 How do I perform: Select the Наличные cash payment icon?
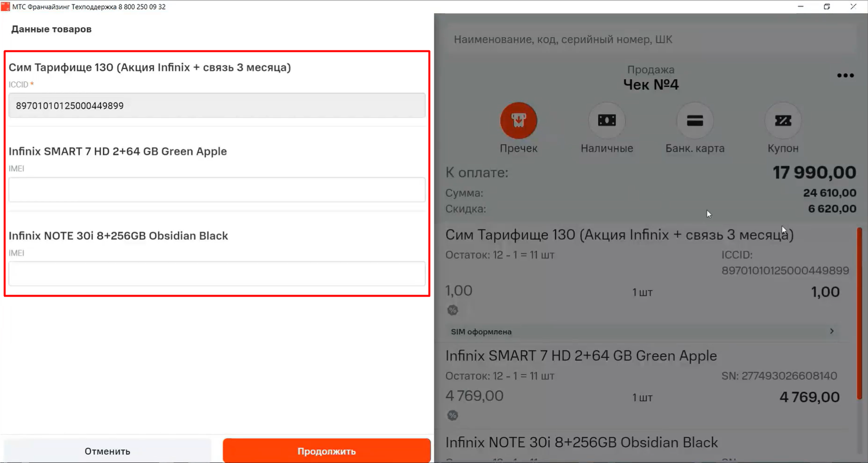point(606,121)
